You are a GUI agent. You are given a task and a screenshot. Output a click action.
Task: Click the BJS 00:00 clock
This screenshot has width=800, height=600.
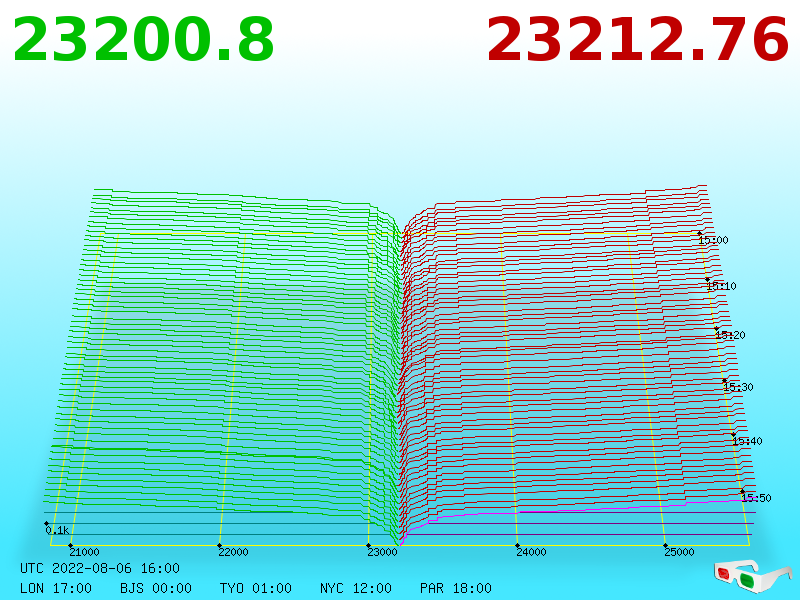point(156,588)
